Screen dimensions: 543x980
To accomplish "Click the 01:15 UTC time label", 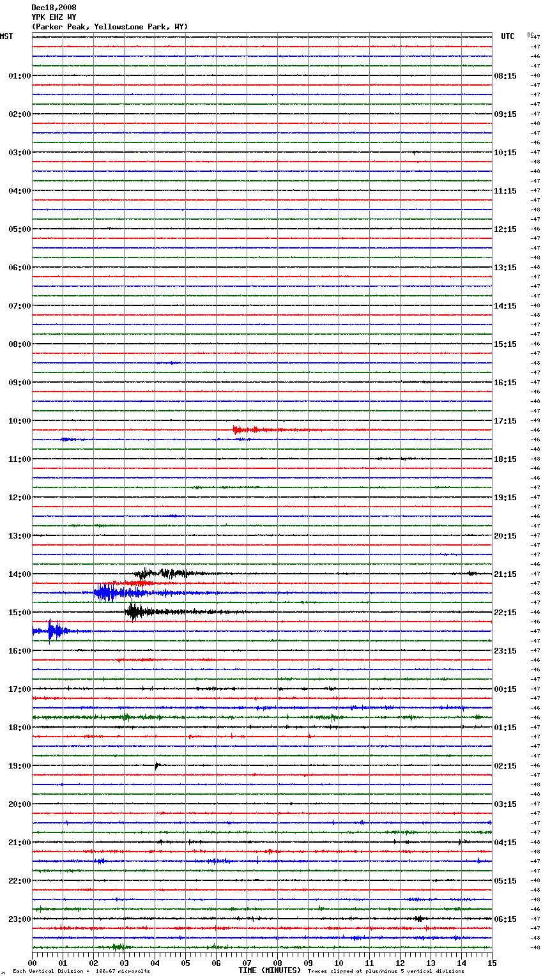I will click(x=505, y=728).
